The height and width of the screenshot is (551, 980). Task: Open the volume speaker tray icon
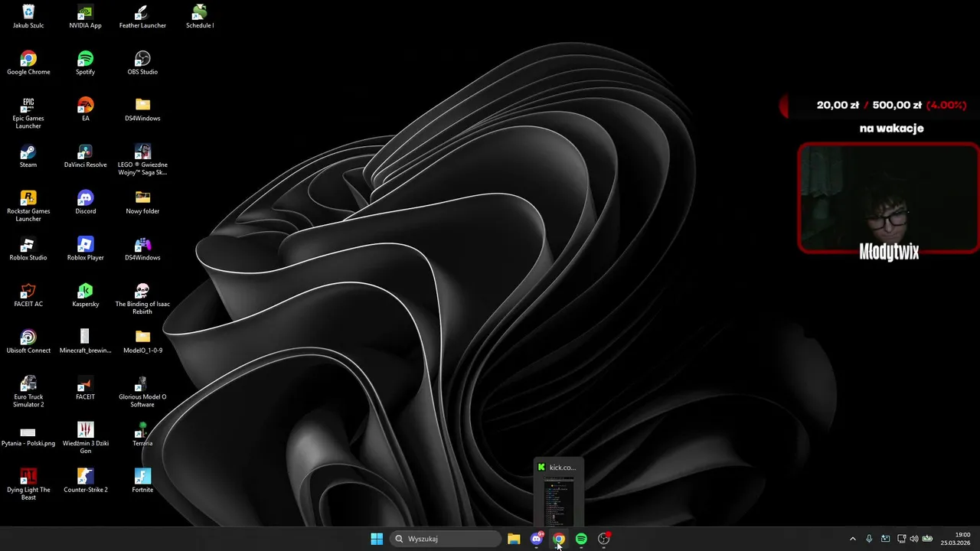913,539
